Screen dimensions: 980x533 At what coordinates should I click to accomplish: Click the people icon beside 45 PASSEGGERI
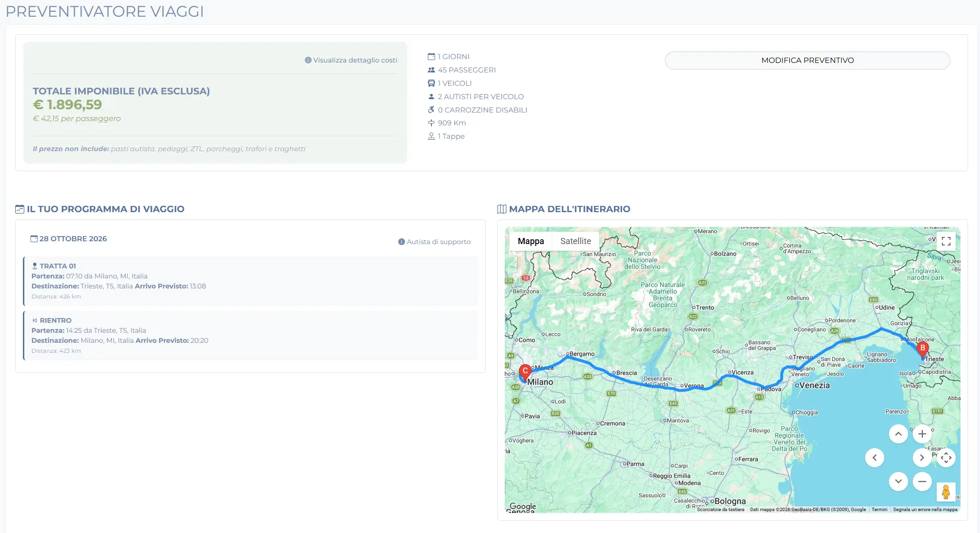pyautogui.click(x=431, y=70)
